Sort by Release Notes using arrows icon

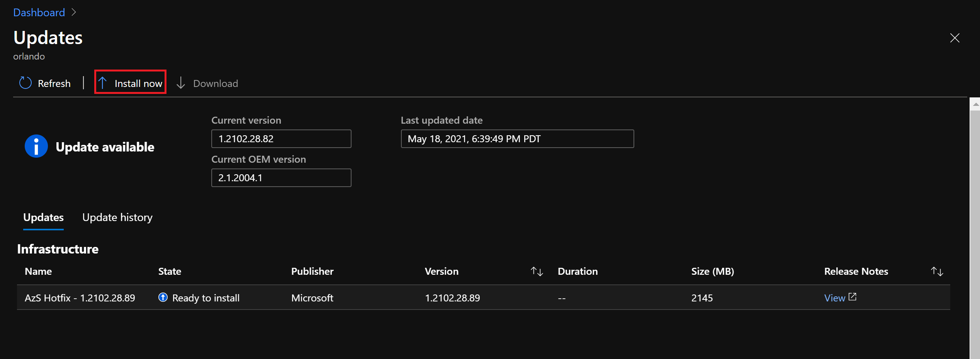[937, 271]
